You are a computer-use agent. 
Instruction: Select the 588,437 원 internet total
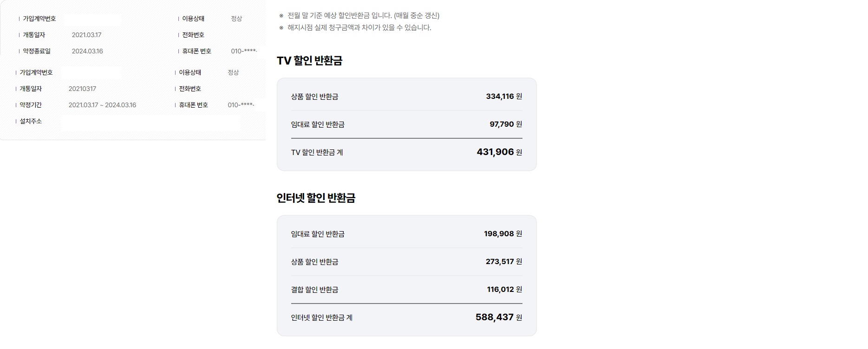click(498, 317)
